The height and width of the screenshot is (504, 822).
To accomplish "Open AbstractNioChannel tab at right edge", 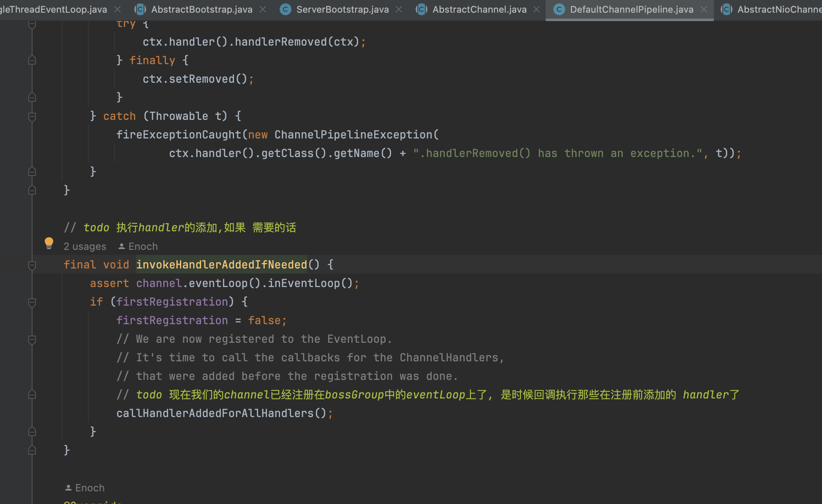I will pos(779,9).
